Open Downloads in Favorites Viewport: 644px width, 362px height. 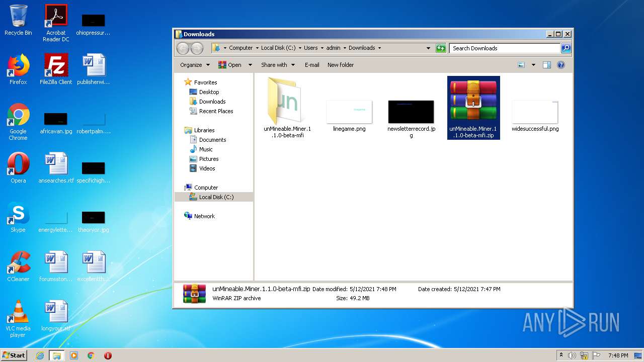tap(212, 102)
